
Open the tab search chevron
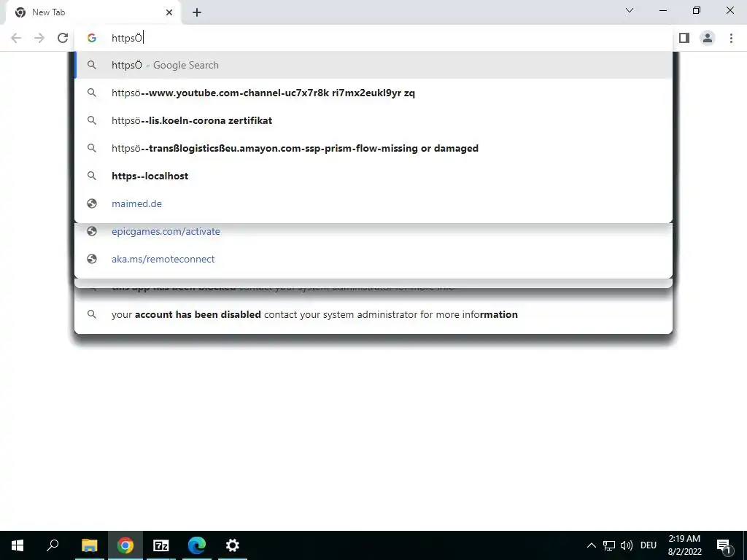point(630,10)
